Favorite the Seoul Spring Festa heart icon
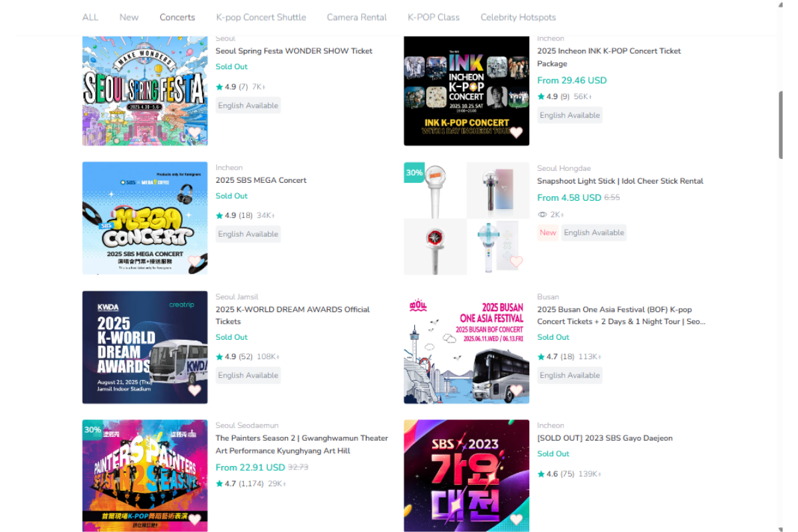The width and height of the screenshot is (798, 532). [194, 132]
